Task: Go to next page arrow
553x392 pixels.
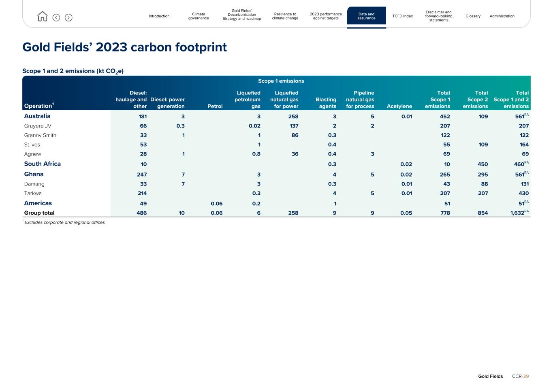Action: click(x=68, y=17)
